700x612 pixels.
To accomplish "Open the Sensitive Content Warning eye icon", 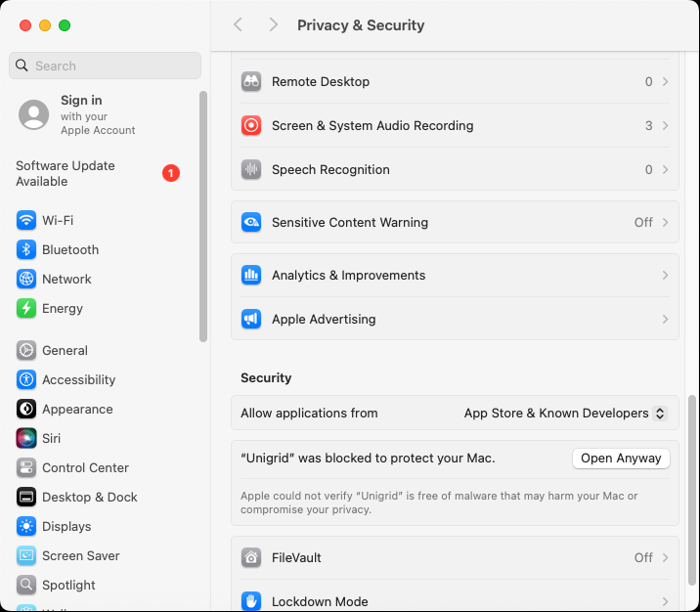I will [251, 222].
